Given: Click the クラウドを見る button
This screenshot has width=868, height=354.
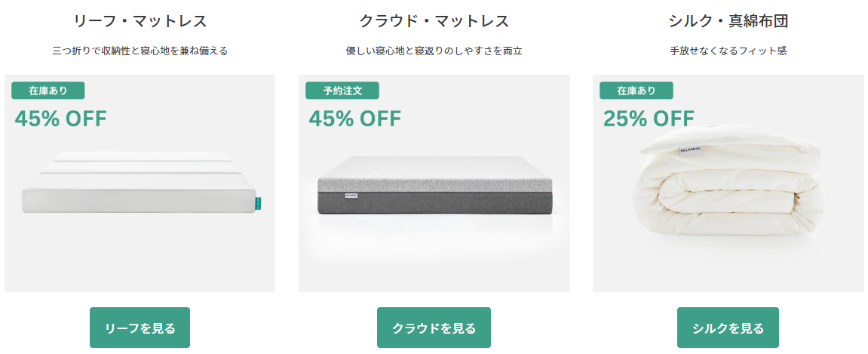Looking at the screenshot, I should pos(434,328).
